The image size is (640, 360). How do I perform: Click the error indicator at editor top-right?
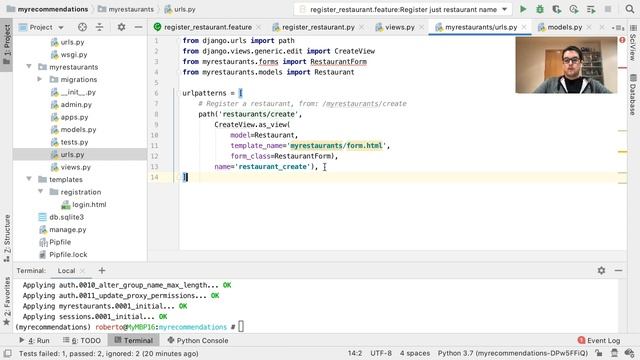pyautogui.click(x=622, y=40)
